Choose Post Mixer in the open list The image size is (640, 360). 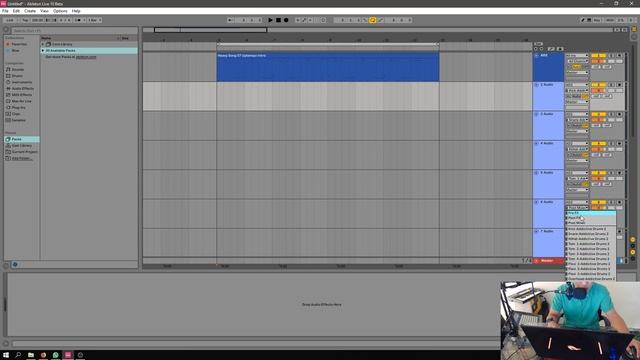click(591, 223)
